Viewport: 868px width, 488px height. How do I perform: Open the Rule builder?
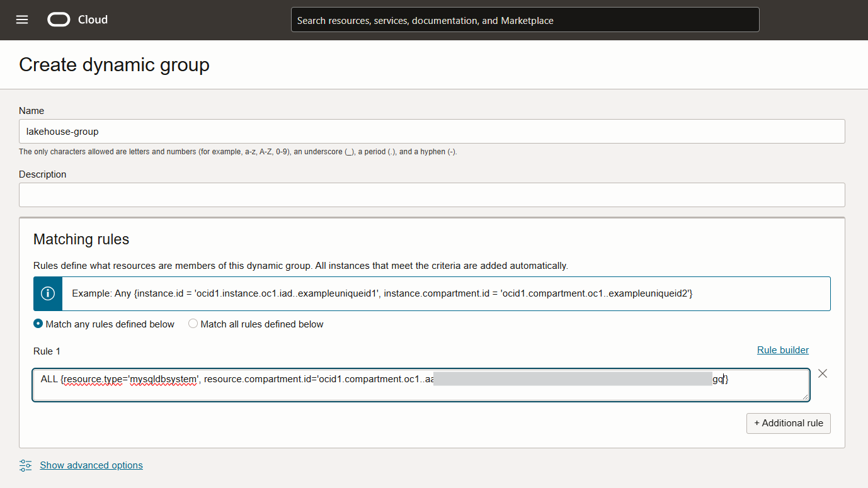tap(782, 349)
